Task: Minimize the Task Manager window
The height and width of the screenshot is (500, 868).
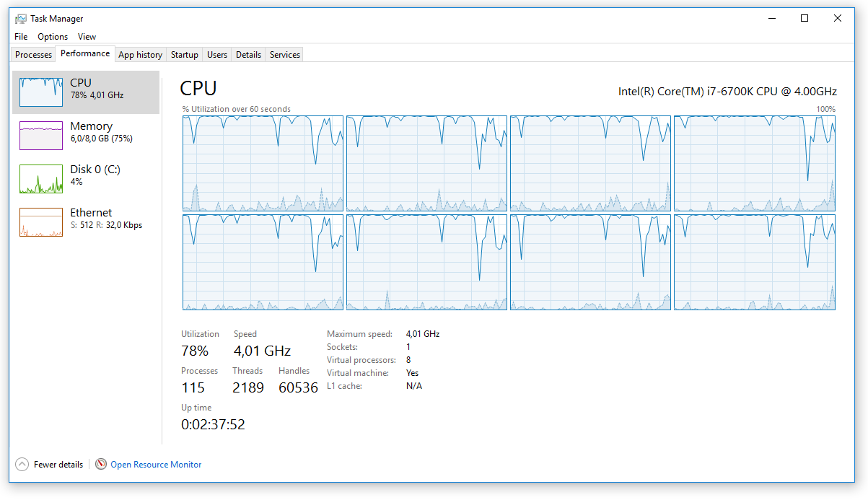Action: [x=771, y=19]
